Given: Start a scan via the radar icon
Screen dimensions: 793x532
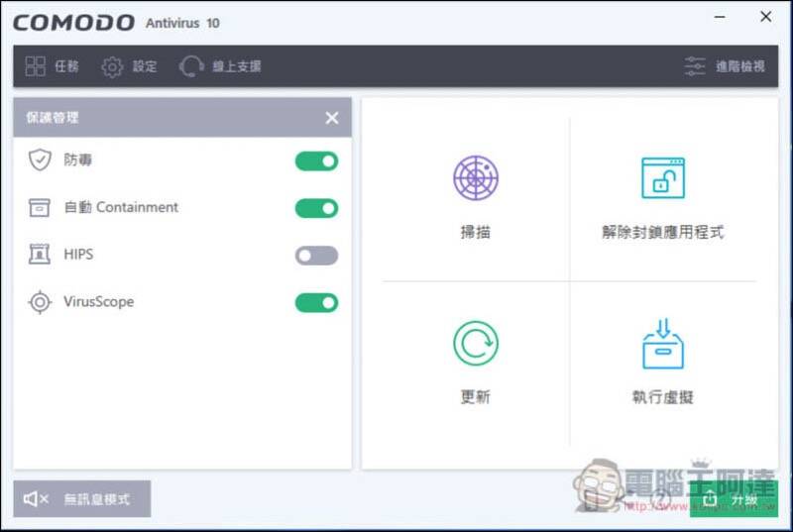Looking at the screenshot, I should (x=476, y=178).
